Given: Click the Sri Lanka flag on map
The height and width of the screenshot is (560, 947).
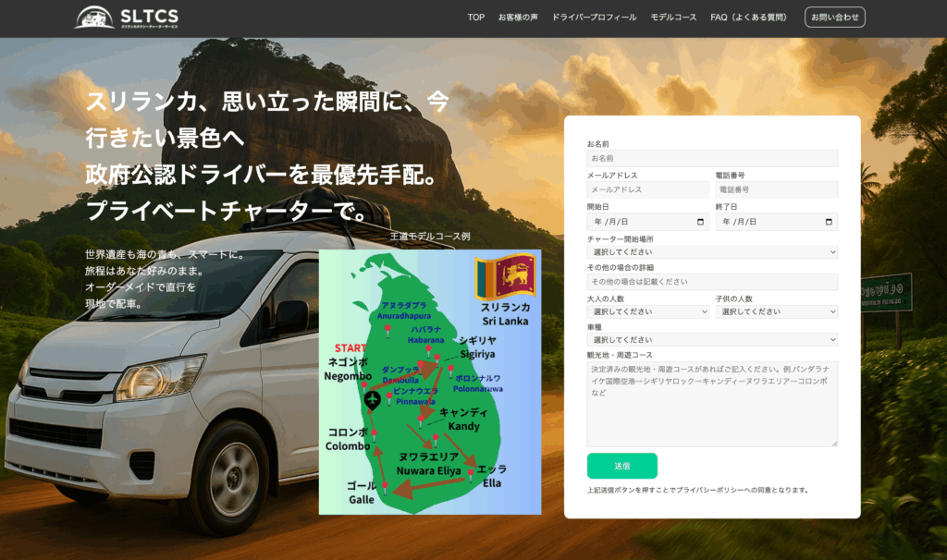Looking at the screenshot, I should (x=506, y=276).
